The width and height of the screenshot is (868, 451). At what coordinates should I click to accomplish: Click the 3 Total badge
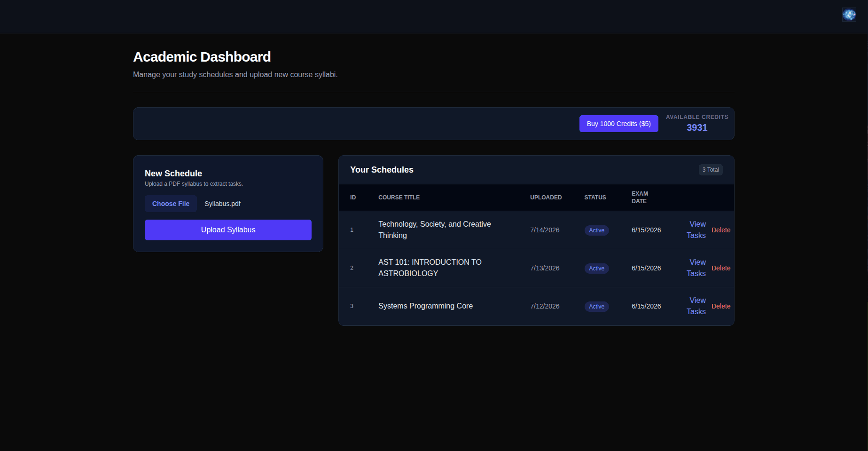711,170
